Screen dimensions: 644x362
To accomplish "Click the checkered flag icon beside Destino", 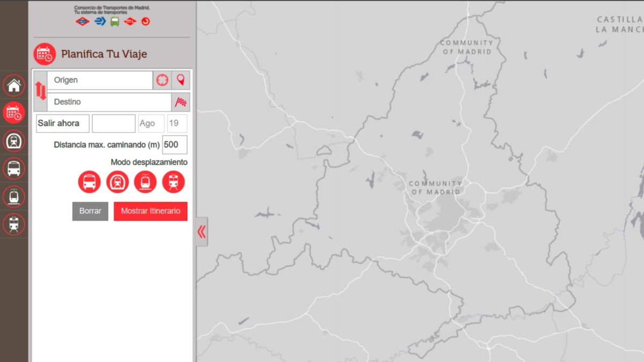I will pyautogui.click(x=182, y=101).
